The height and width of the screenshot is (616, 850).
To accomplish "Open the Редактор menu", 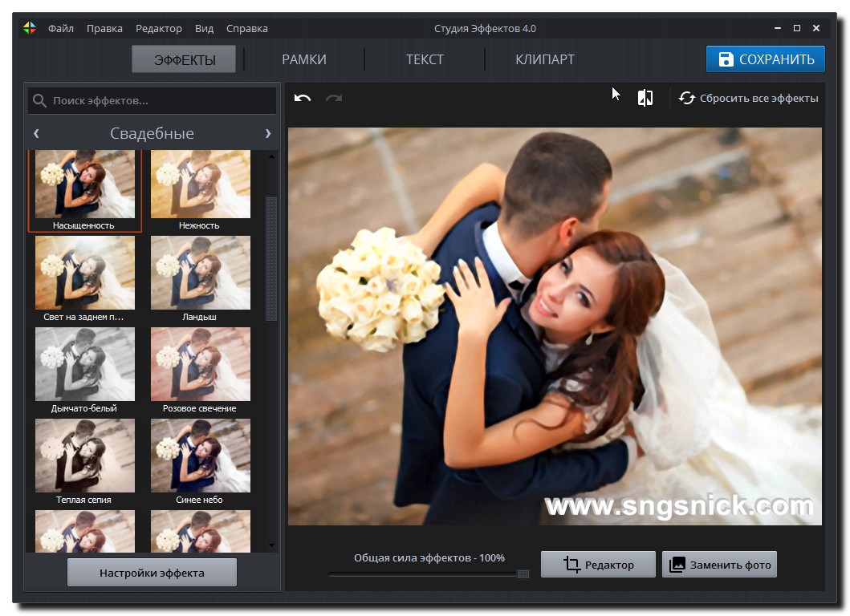I will (x=159, y=28).
